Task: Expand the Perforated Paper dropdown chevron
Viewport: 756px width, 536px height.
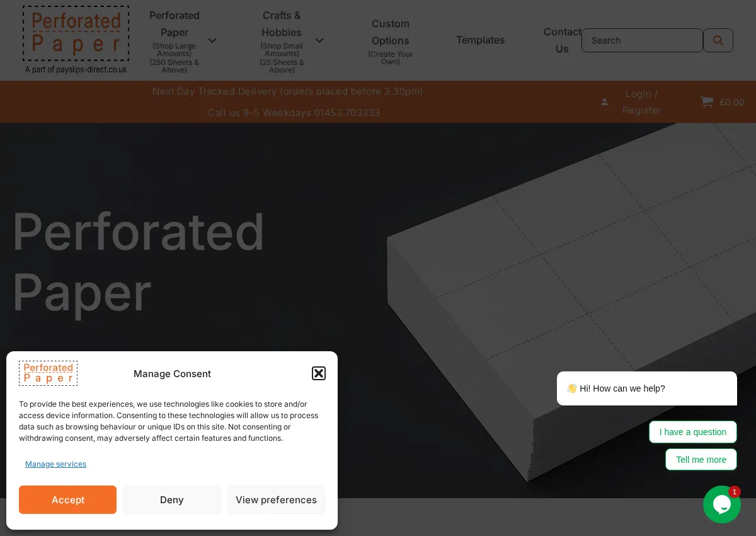Action: [212, 40]
